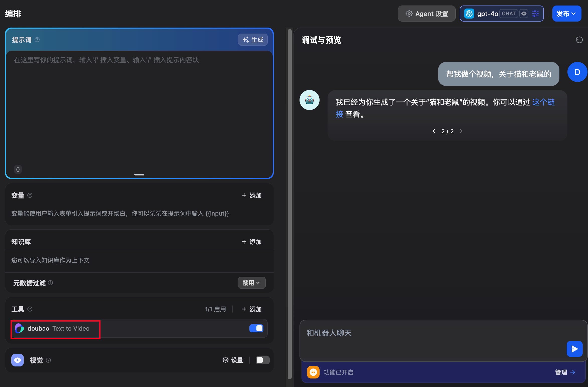
Task: Click the CHAT mode badge
Action: [x=509, y=14]
